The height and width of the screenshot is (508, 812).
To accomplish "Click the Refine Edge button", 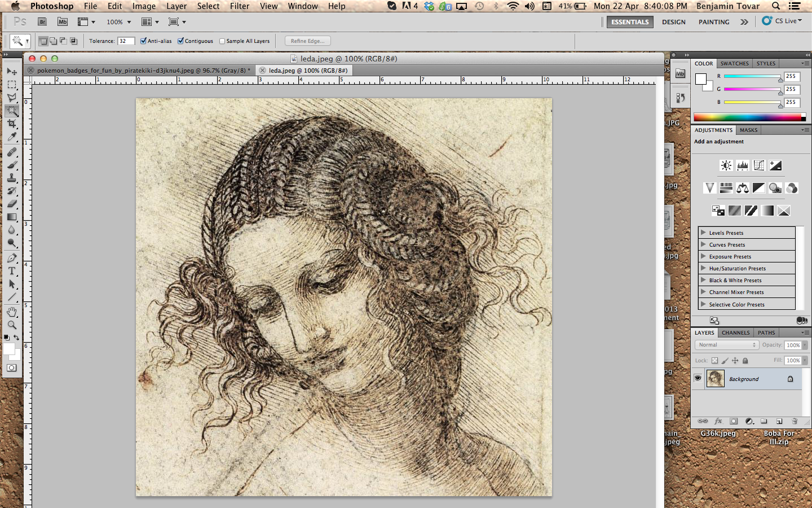I will (x=308, y=41).
